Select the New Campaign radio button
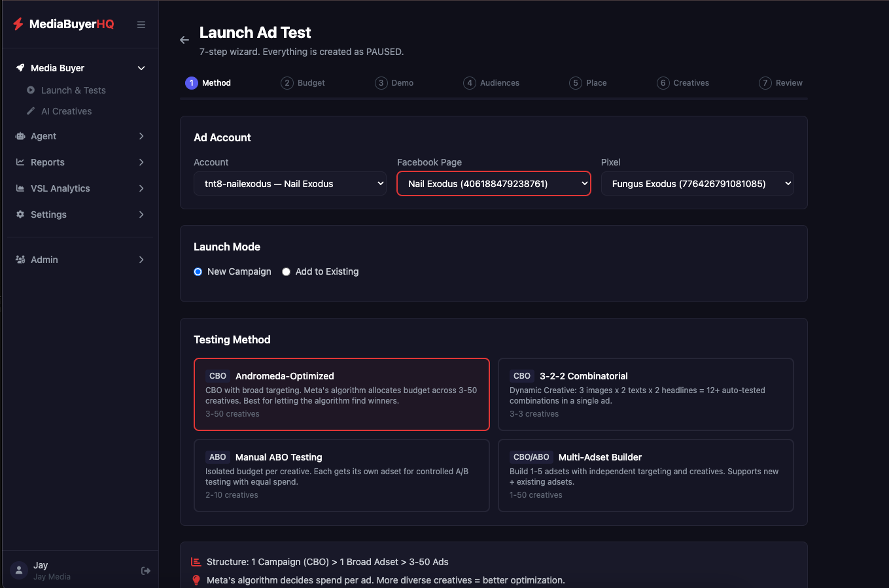 point(198,271)
